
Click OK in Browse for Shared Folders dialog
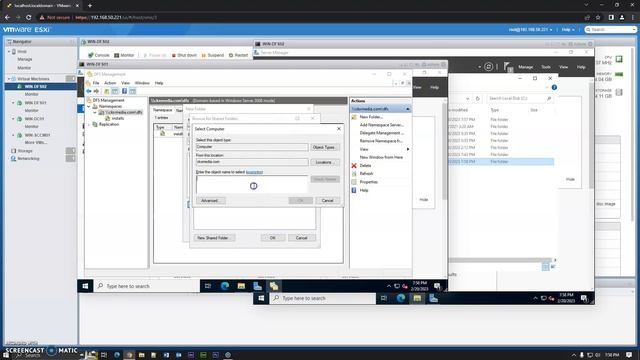pyautogui.click(x=273, y=238)
